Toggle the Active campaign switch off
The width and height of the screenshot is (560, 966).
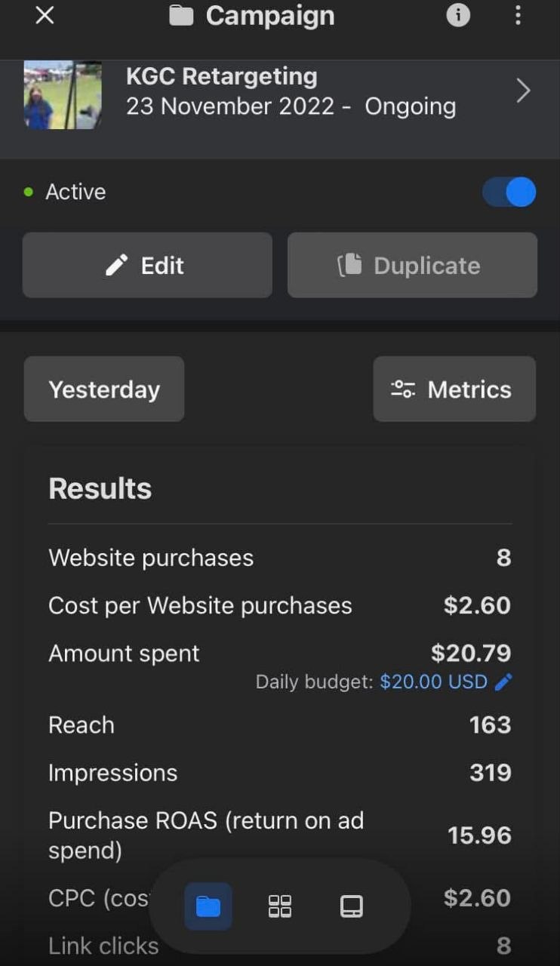point(509,192)
